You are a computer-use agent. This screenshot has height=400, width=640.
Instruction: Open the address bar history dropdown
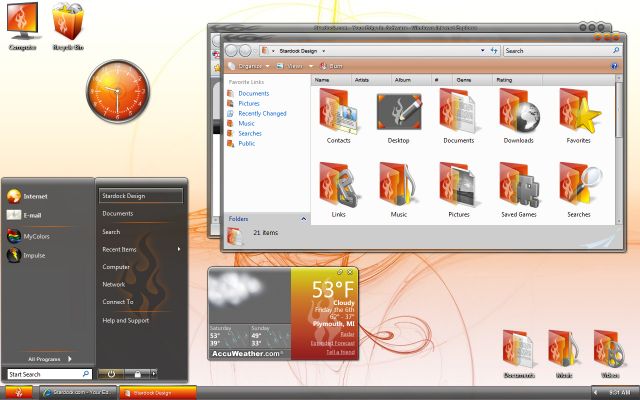click(482, 51)
